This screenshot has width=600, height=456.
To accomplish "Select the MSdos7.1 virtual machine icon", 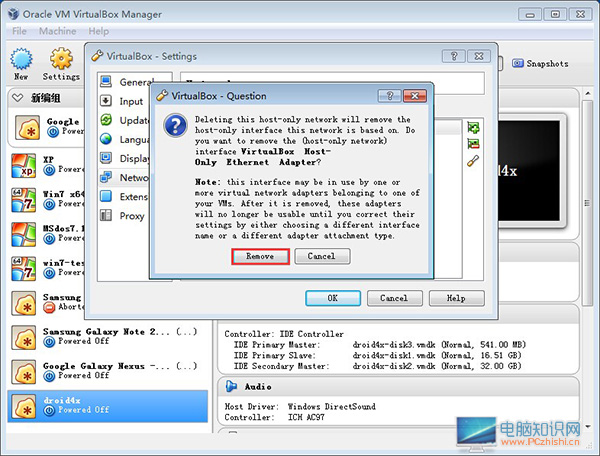I will click(x=23, y=234).
